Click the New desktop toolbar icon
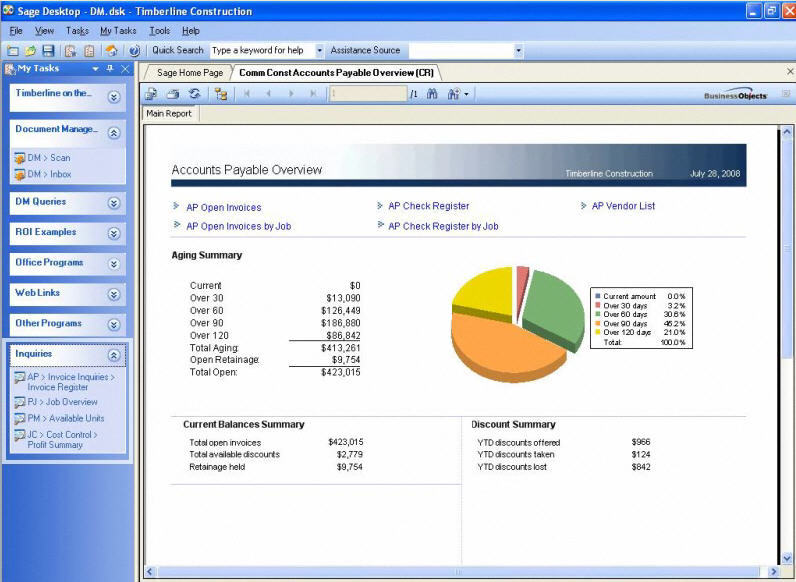Screen dimensions: 796x582 (12, 51)
